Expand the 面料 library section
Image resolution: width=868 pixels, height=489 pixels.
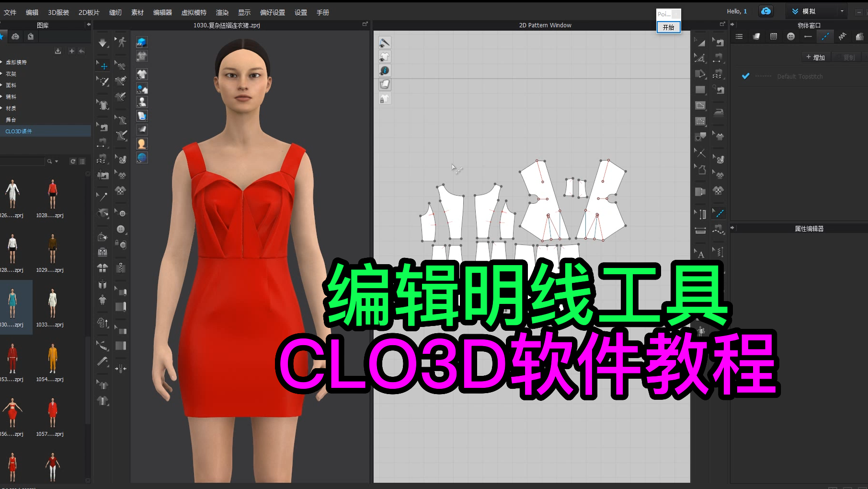[11, 85]
